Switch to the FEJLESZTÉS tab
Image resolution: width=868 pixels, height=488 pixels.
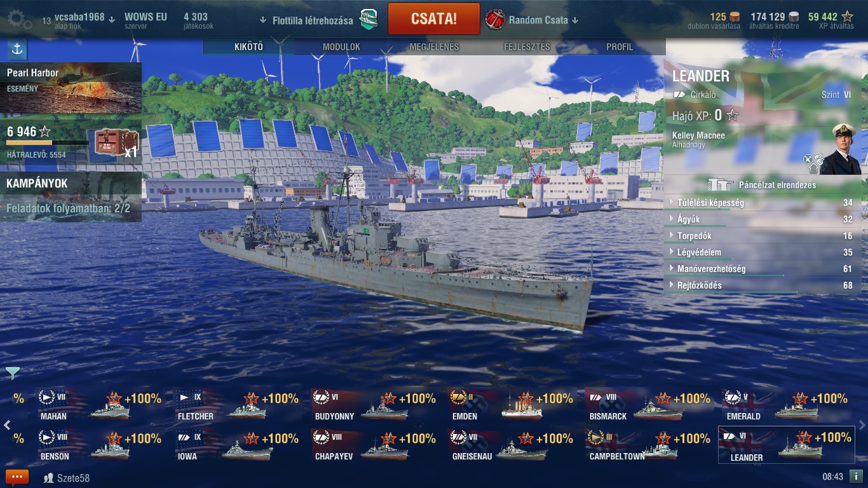527,47
